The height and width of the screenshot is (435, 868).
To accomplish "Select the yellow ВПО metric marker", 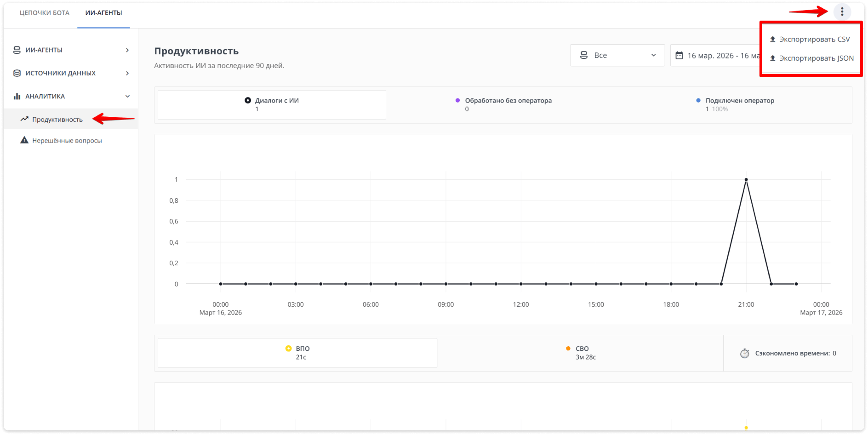I will 288,348.
